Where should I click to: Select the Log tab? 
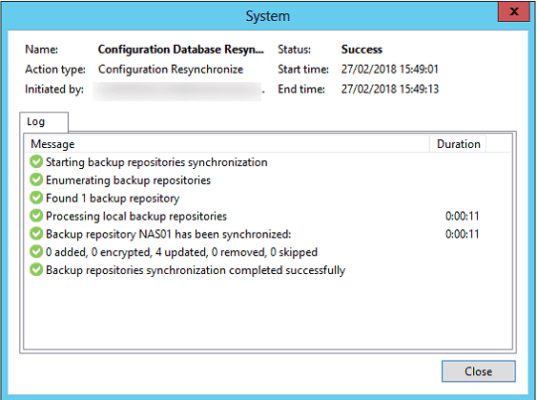[x=44, y=122]
